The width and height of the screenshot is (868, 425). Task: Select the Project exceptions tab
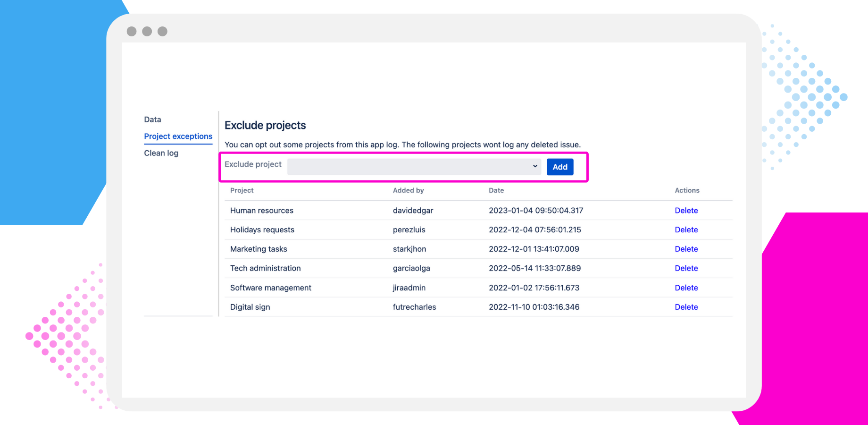(178, 136)
